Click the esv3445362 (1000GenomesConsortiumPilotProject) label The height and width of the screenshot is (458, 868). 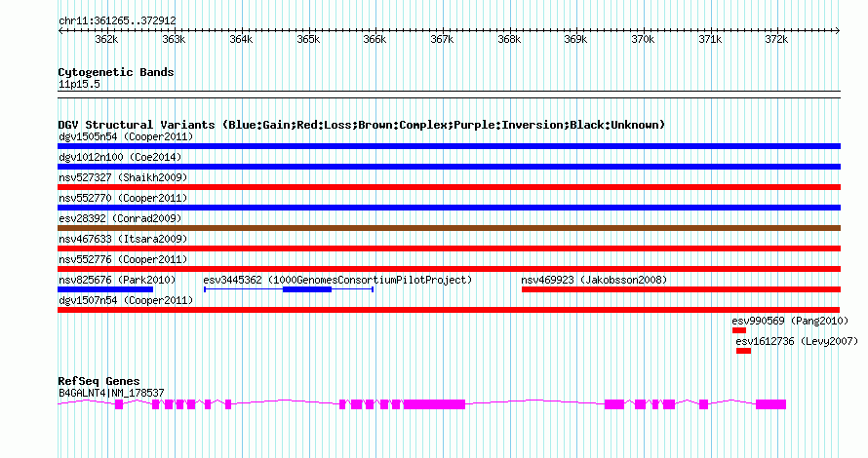click(337, 280)
